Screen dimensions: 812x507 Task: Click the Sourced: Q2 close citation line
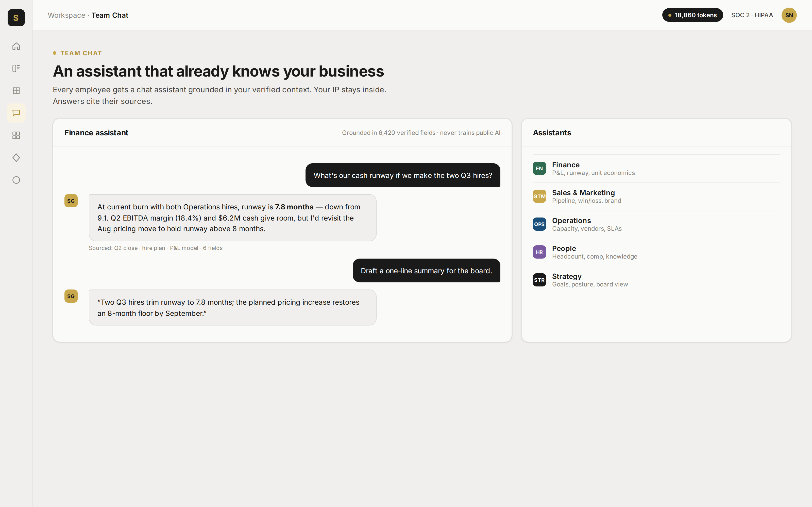[156, 248]
